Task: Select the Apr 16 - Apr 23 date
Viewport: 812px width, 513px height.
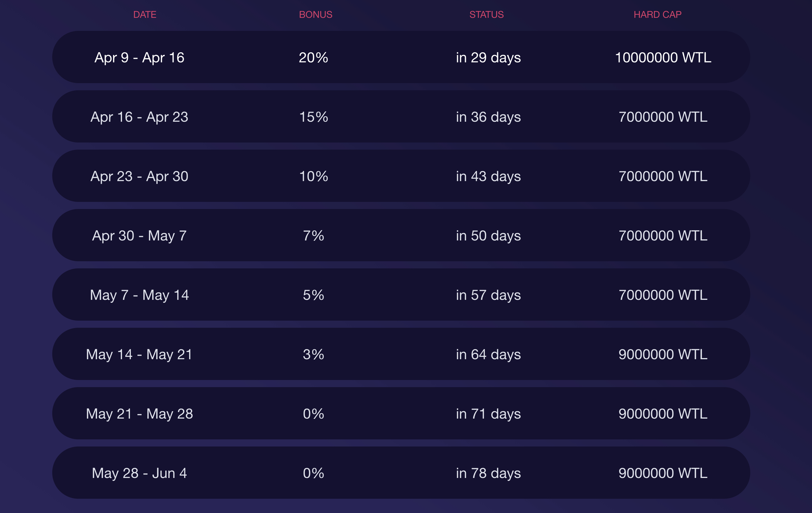Action: click(x=139, y=117)
